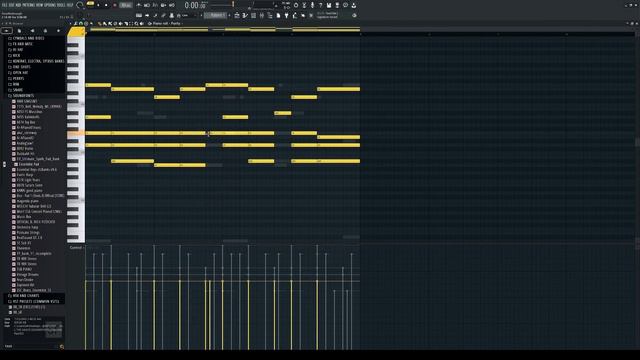Select the Paint brush tool
Image resolution: width=640 pixels, height=360 pixels.
point(105,24)
